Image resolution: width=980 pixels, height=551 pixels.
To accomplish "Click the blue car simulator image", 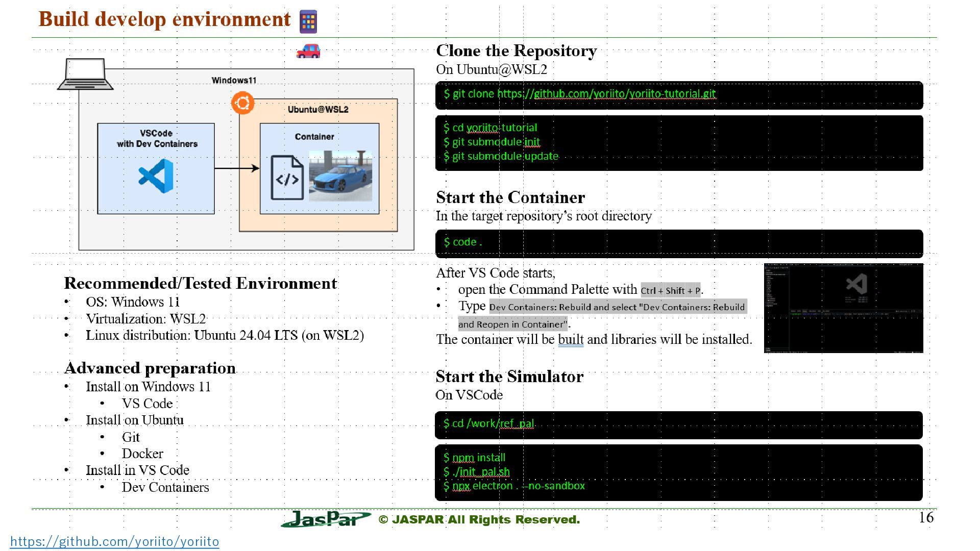I will 340,176.
